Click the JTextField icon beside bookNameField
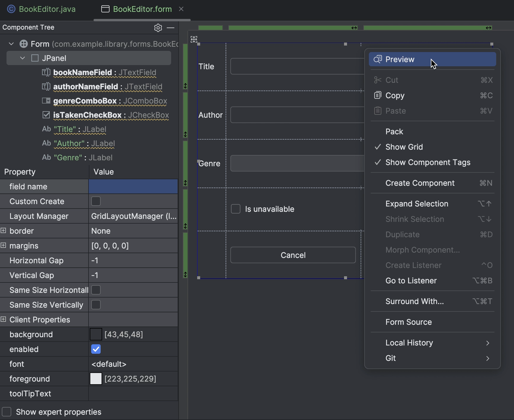 click(x=46, y=72)
